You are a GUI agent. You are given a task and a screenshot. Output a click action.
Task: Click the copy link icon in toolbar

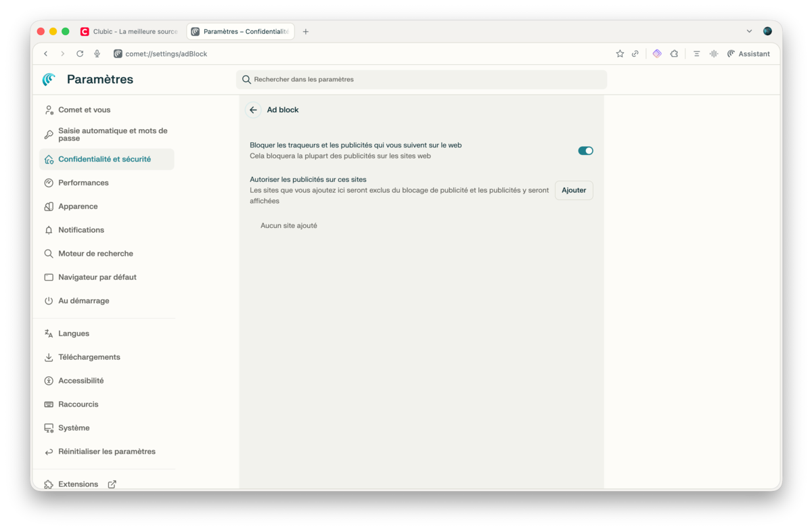pyautogui.click(x=635, y=54)
